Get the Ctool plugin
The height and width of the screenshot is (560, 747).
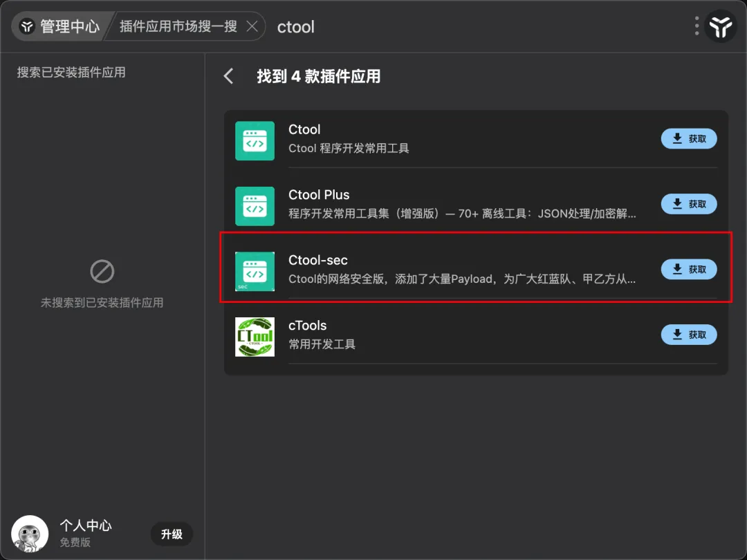click(688, 138)
